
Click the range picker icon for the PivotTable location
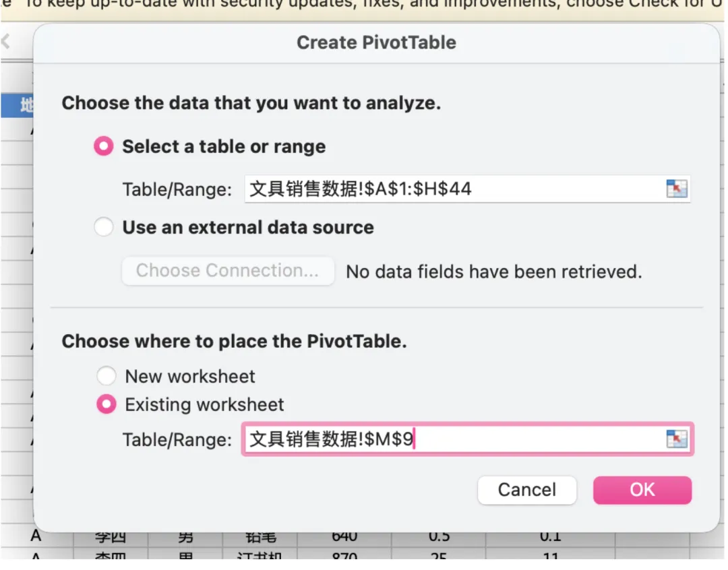pos(676,439)
